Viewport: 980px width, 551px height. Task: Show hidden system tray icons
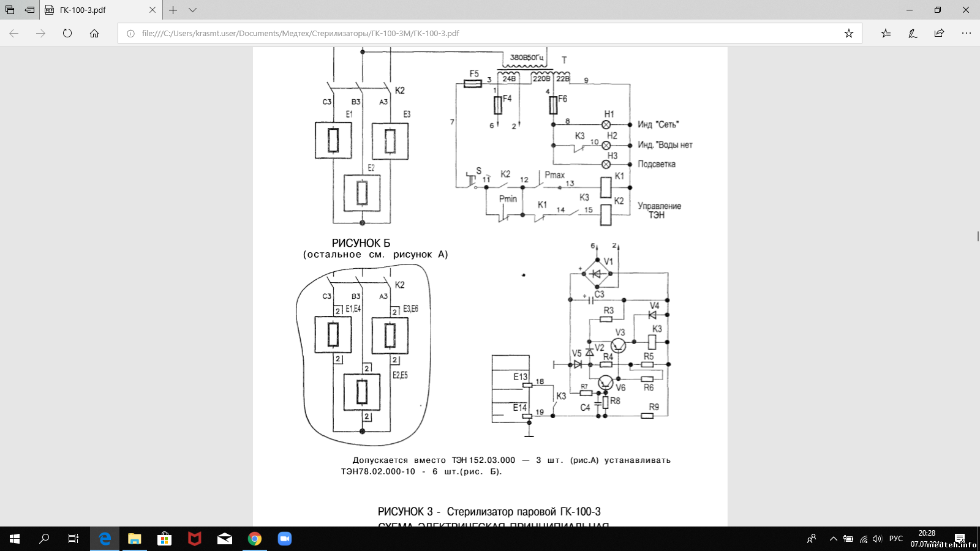tap(833, 539)
